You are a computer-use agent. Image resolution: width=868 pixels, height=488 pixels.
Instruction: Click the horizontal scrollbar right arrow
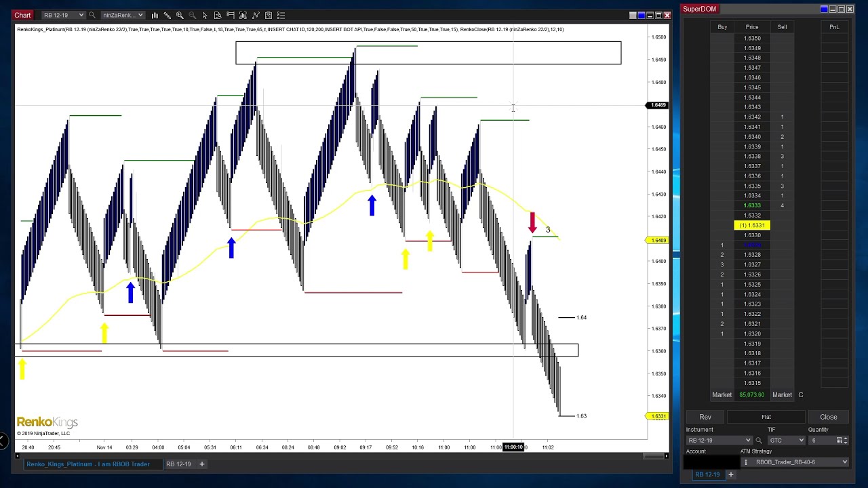(666, 455)
